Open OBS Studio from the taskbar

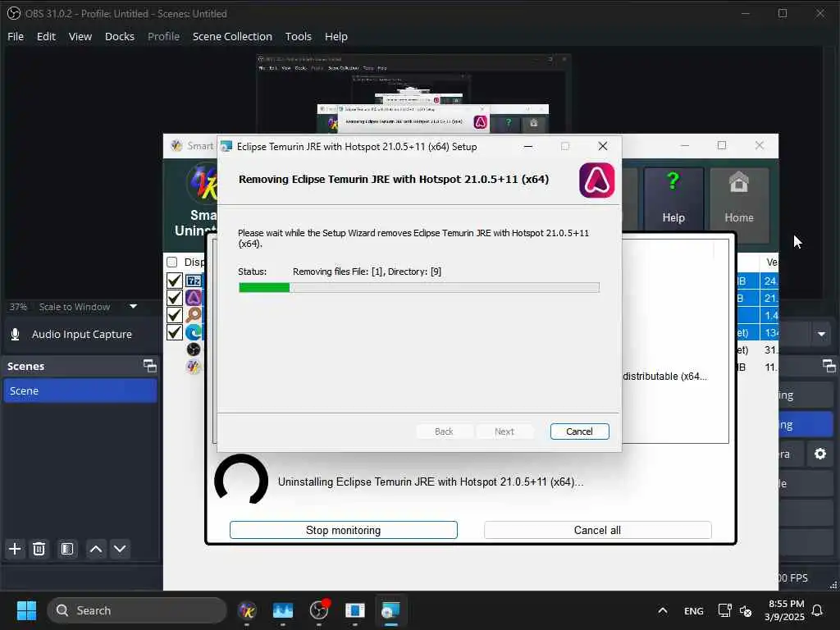319,610
